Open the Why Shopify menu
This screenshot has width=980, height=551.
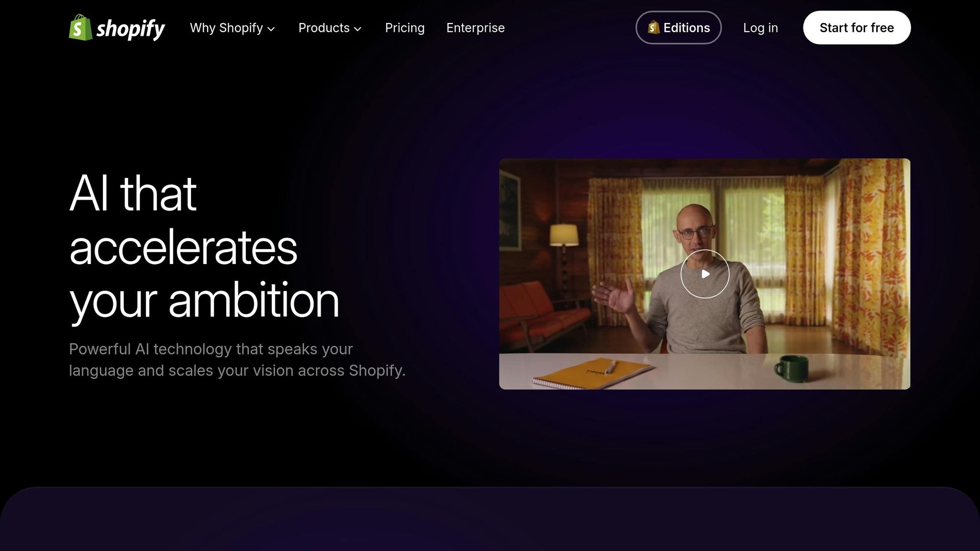[x=232, y=28]
